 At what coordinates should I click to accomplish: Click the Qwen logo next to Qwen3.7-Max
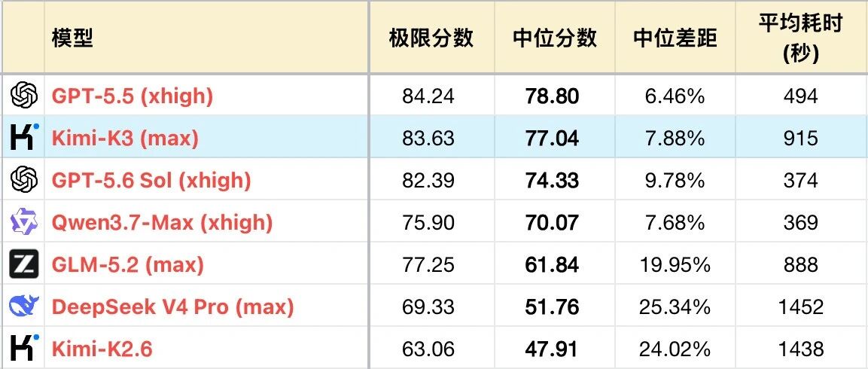(24, 221)
